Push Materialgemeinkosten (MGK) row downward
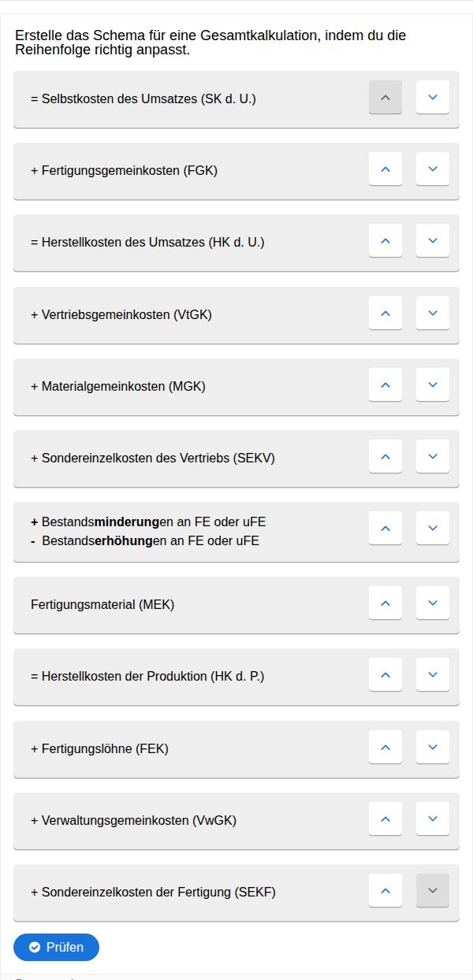This screenshot has width=473, height=980. tap(432, 385)
